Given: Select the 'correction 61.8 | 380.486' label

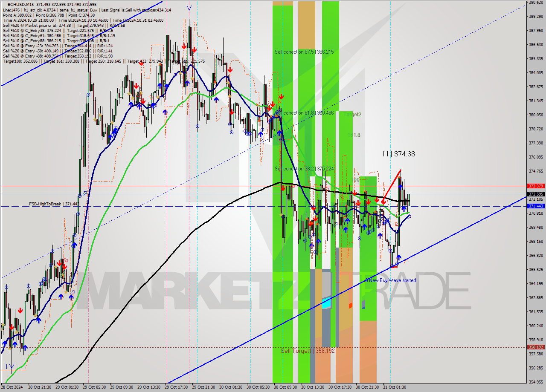Looking at the screenshot, I should [308, 113].
